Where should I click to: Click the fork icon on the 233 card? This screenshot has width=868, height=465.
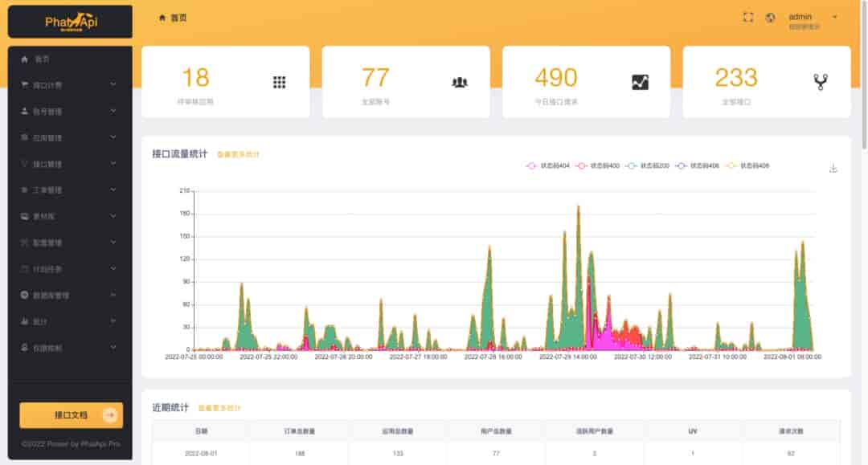tap(821, 83)
